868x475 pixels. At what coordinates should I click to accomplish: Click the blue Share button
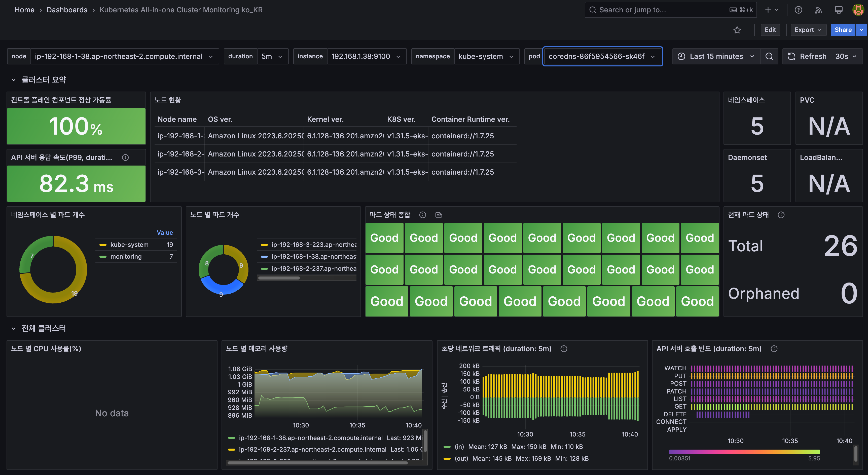point(843,30)
